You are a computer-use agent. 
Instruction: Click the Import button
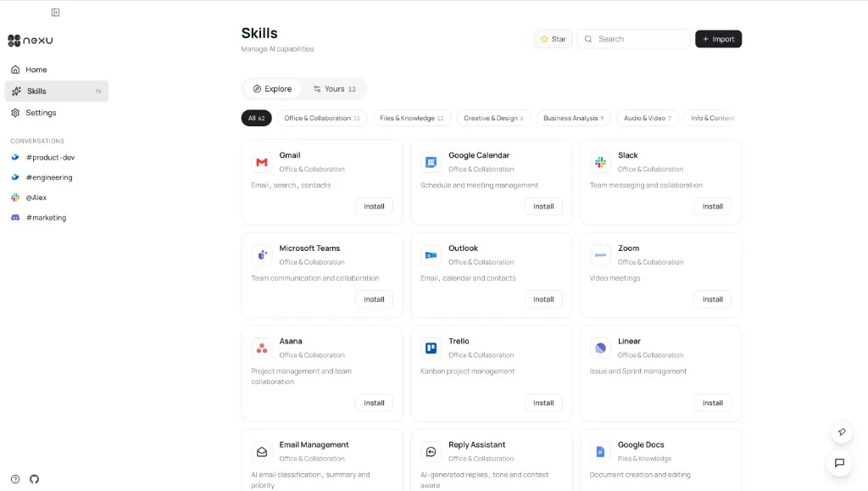pos(718,38)
